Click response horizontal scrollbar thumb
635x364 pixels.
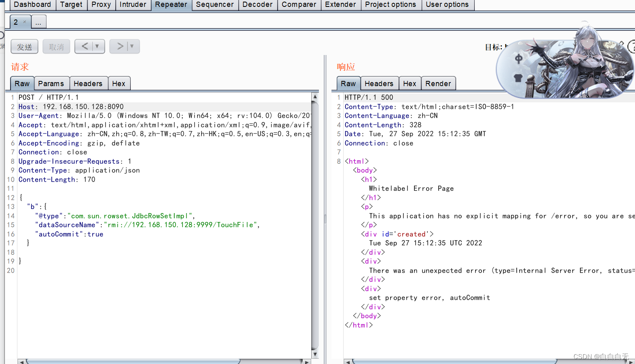pyautogui.click(x=454, y=361)
